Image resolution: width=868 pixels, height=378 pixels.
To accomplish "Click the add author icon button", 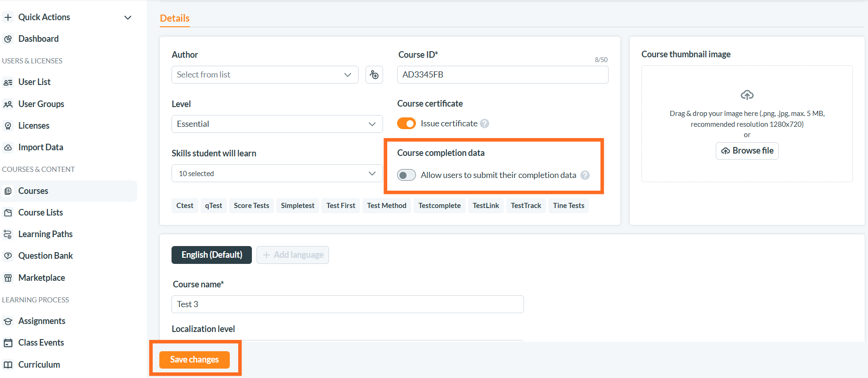I will [x=374, y=75].
